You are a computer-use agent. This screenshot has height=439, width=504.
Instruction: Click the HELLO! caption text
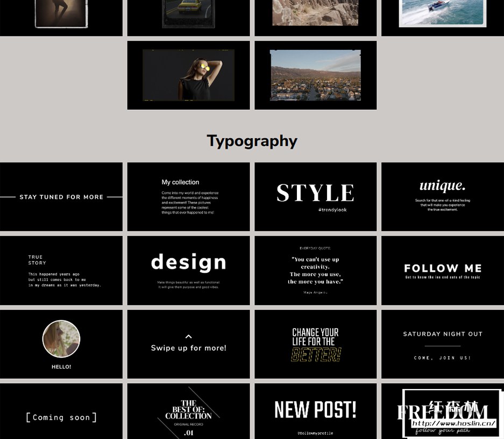[x=61, y=367]
